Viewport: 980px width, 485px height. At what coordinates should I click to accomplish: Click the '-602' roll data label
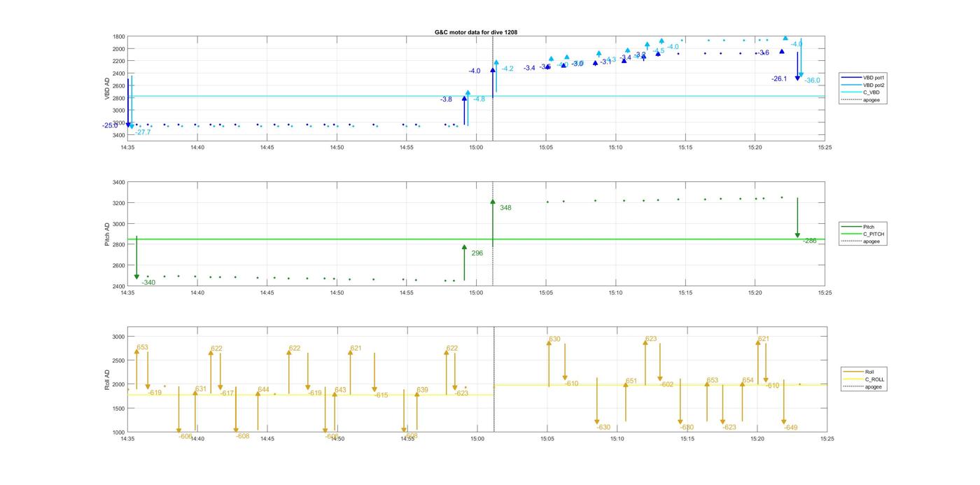coord(666,385)
